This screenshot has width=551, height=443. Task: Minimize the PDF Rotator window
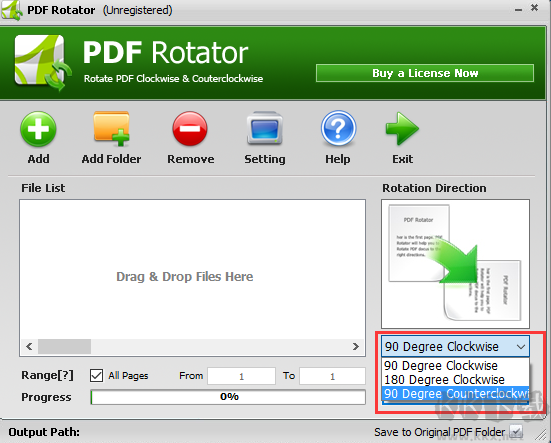(x=518, y=10)
